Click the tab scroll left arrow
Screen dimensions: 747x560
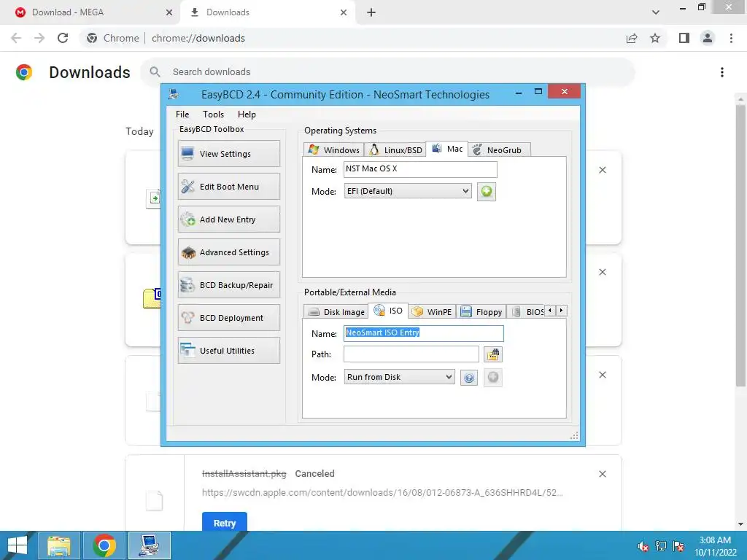(550, 311)
